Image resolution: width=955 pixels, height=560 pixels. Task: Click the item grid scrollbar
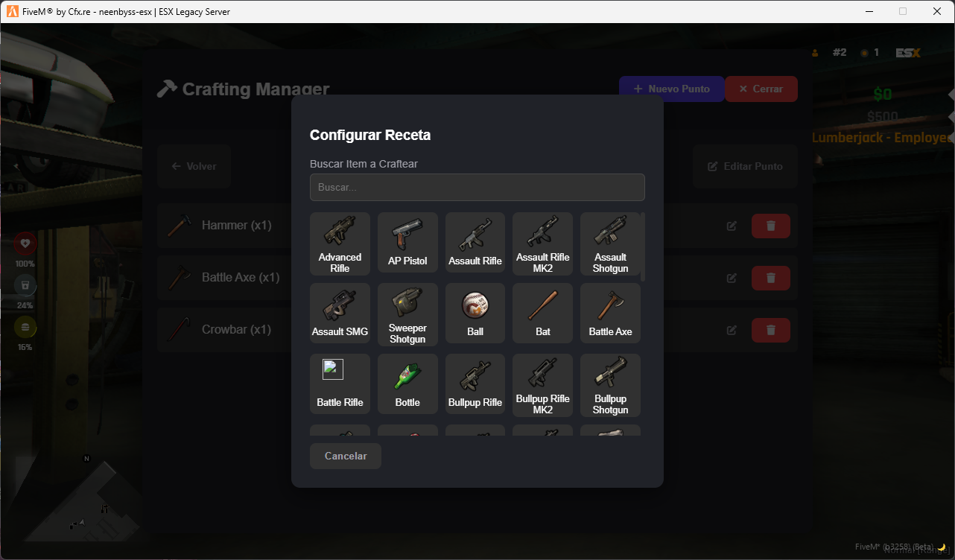coord(643,246)
